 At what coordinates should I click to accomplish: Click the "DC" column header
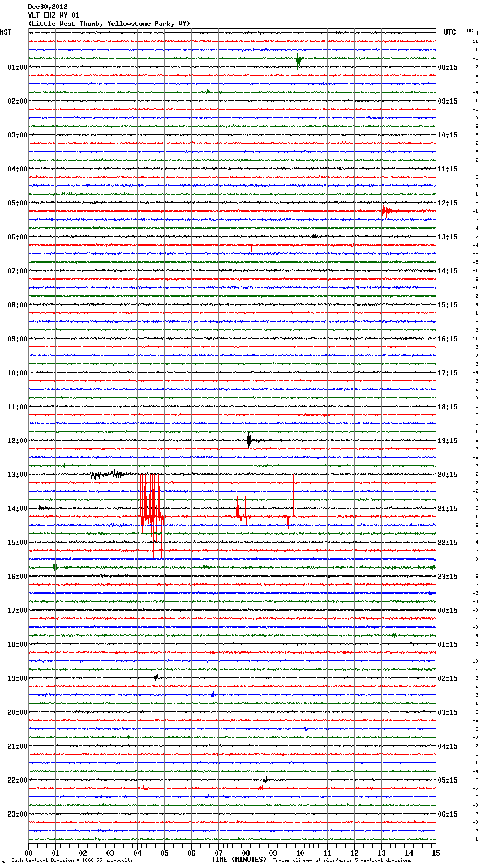click(470, 31)
